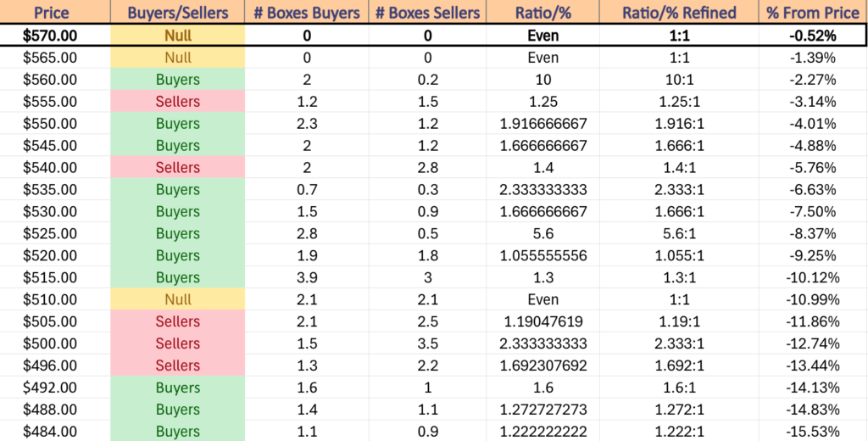Select the Ratio/% column header

tap(542, 12)
